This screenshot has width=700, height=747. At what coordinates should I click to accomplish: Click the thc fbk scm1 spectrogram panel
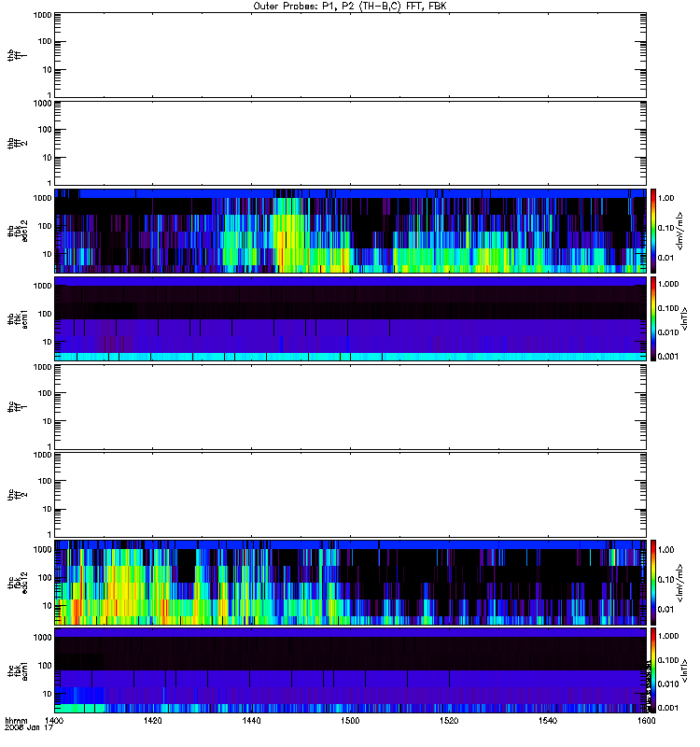tap(350, 670)
